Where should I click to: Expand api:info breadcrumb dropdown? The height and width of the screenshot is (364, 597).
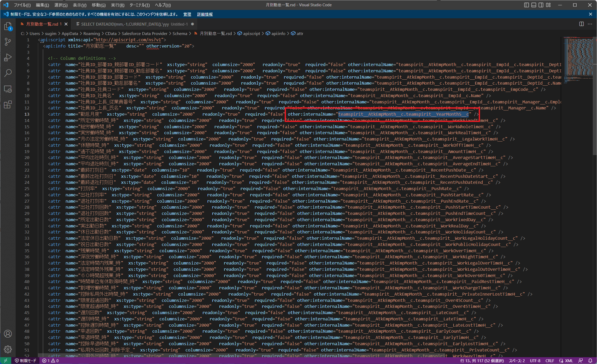tap(278, 33)
